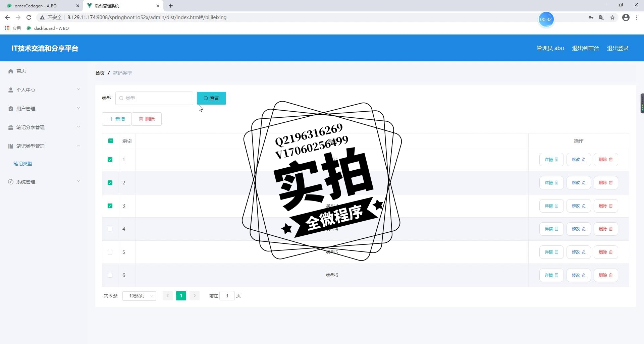Click the red 删除 batch delete button
The width and height of the screenshot is (644, 344).
pyautogui.click(x=147, y=119)
